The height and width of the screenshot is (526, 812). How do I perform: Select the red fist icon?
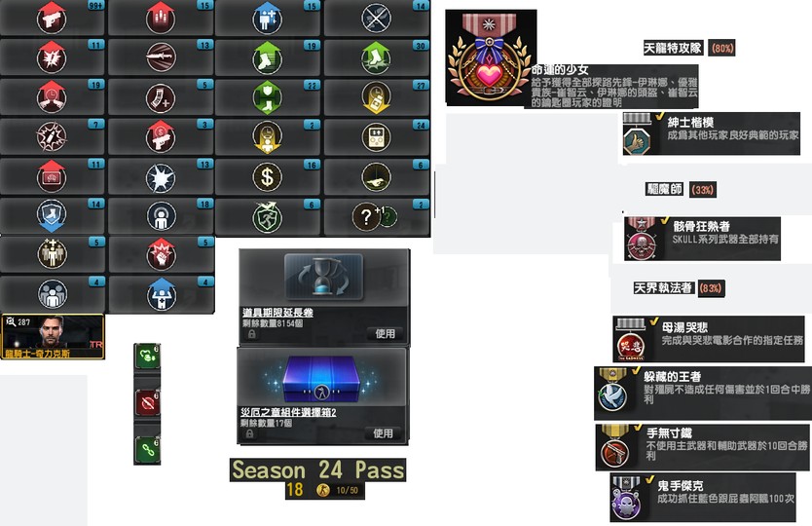point(161,254)
